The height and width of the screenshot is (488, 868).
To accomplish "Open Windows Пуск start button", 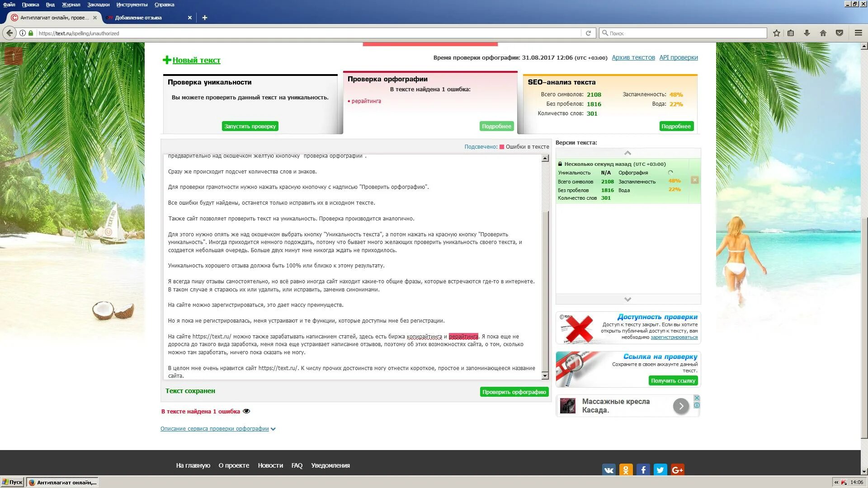I will tap(13, 482).
